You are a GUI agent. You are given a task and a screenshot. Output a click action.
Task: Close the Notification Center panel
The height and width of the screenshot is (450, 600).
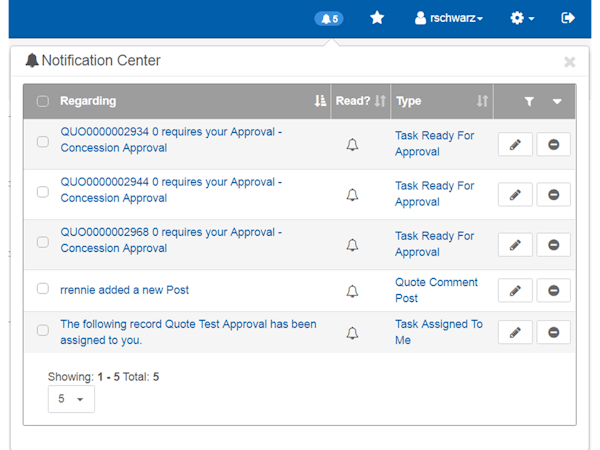(570, 62)
